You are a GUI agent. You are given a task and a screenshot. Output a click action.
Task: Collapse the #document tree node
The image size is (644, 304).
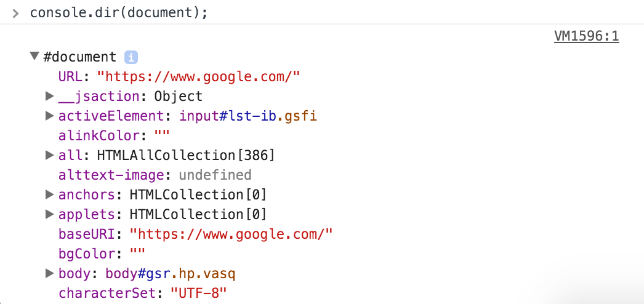coord(35,56)
